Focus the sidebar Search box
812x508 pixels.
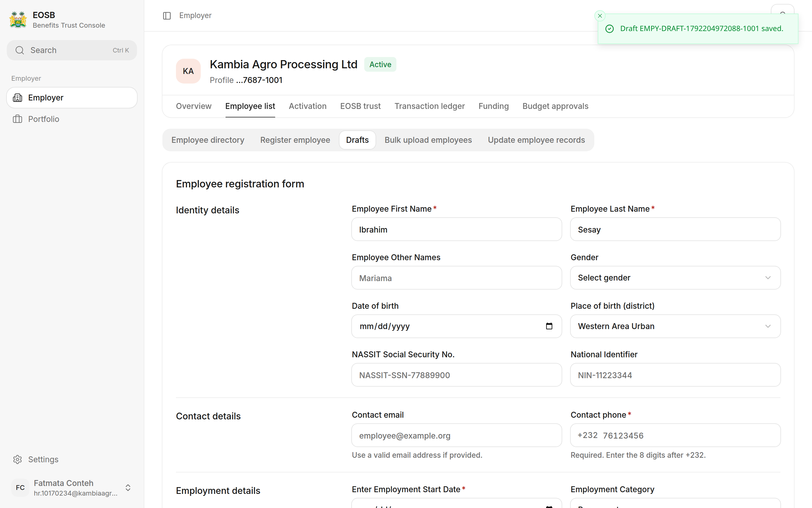tap(72, 51)
